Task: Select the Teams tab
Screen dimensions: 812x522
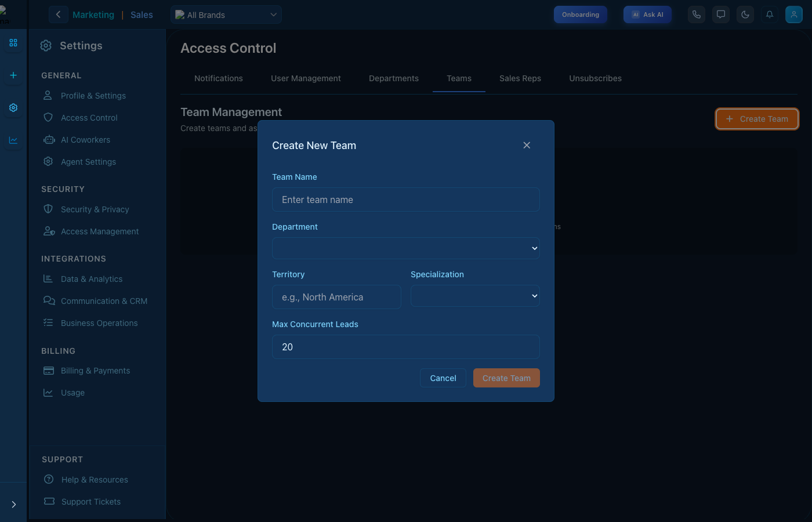Action: [x=459, y=78]
